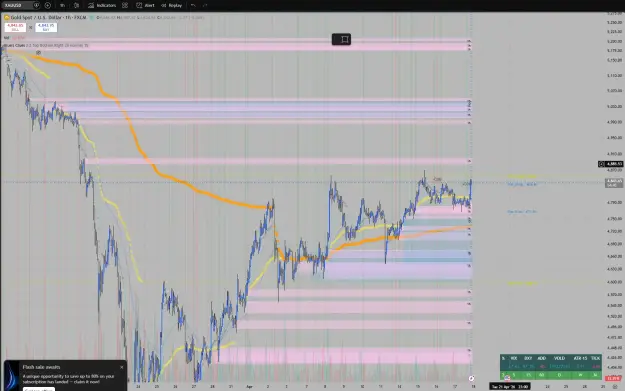Click the VOLD column in green table
This screenshot has width=625, height=391.
[559, 358]
